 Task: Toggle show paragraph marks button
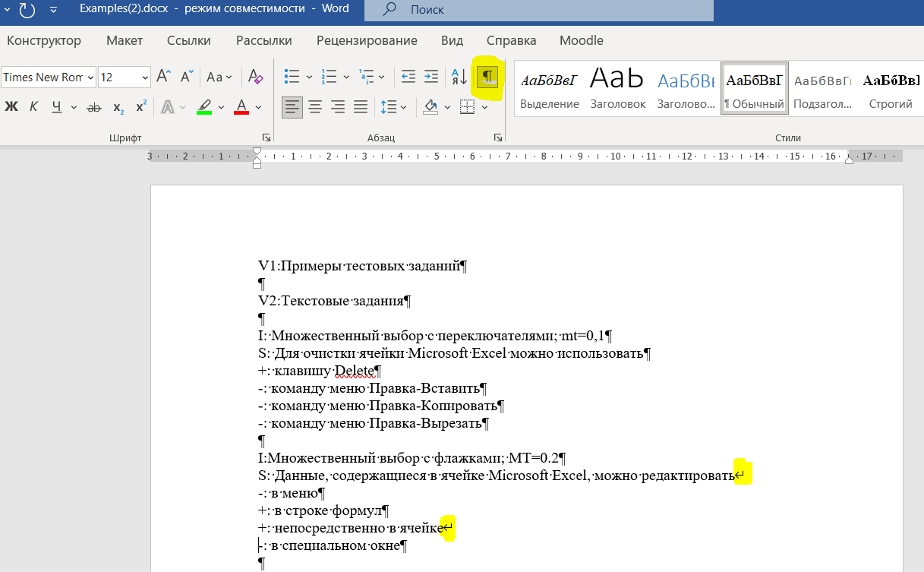(487, 77)
